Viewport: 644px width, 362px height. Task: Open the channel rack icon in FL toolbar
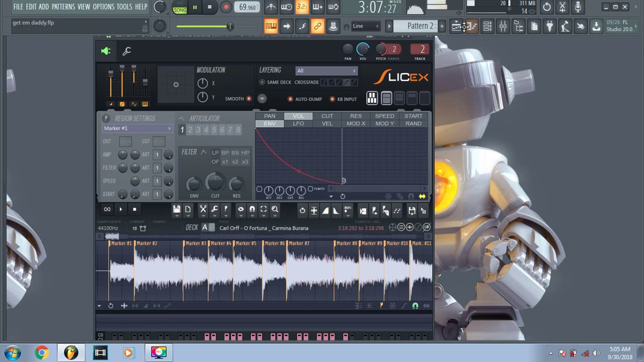pyautogui.click(x=488, y=26)
